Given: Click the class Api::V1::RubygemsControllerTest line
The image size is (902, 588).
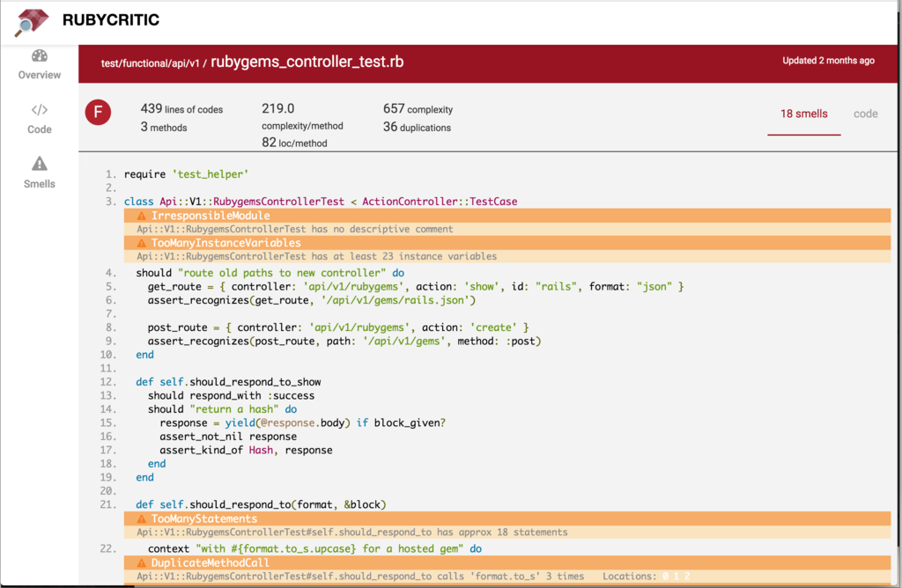Looking at the screenshot, I should [321, 202].
